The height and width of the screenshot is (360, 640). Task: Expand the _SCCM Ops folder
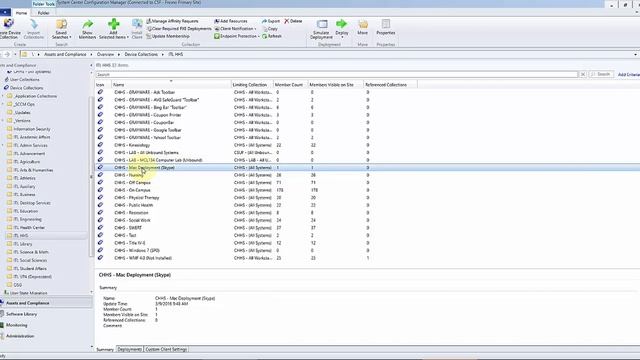(x=3, y=104)
